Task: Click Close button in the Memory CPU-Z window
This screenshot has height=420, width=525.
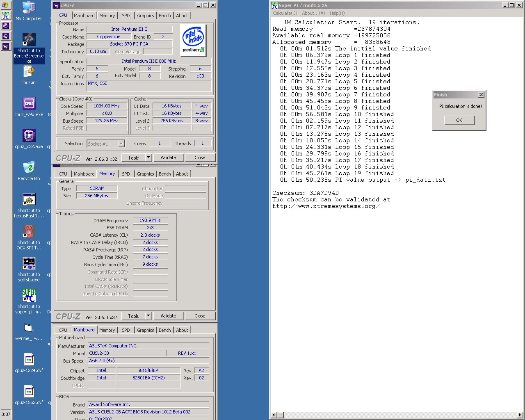Action: click(x=200, y=316)
